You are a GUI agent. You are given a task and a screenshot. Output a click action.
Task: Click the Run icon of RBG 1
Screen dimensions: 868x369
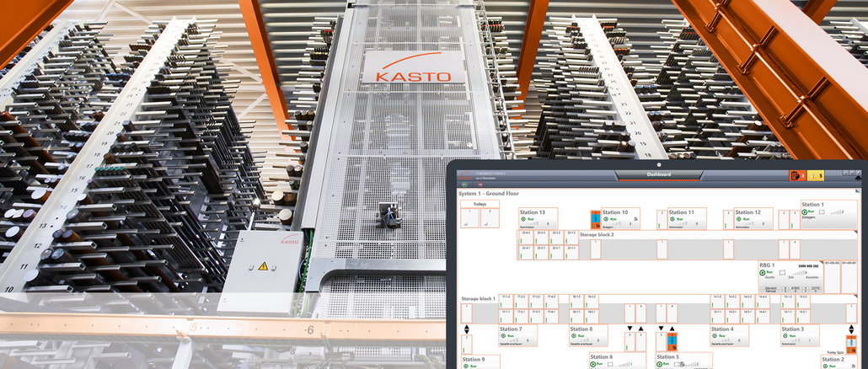click(764, 272)
